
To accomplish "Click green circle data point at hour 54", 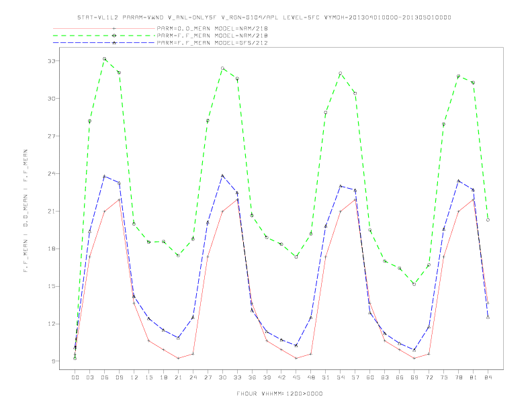I will [x=341, y=73].
